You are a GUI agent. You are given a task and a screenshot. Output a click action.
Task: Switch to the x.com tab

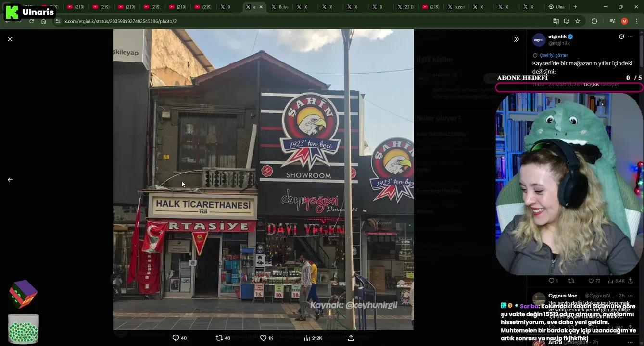pos(456,7)
